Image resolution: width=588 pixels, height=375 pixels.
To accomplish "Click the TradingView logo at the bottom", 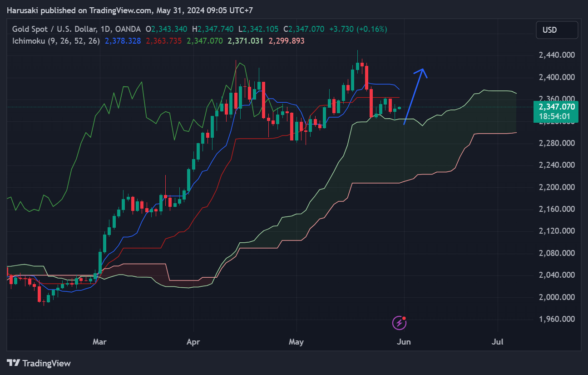I will tap(39, 363).
